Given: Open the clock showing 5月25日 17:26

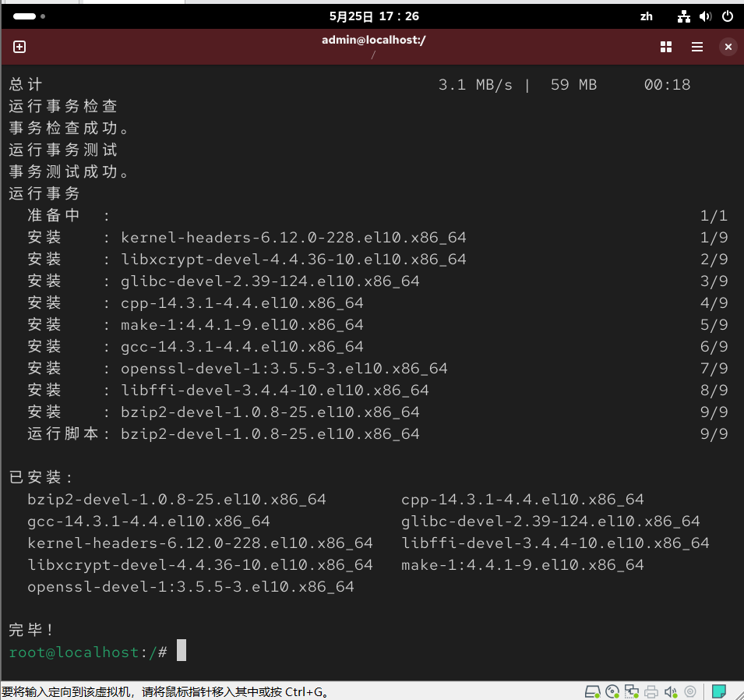Looking at the screenshot, I should coord(374,16).
